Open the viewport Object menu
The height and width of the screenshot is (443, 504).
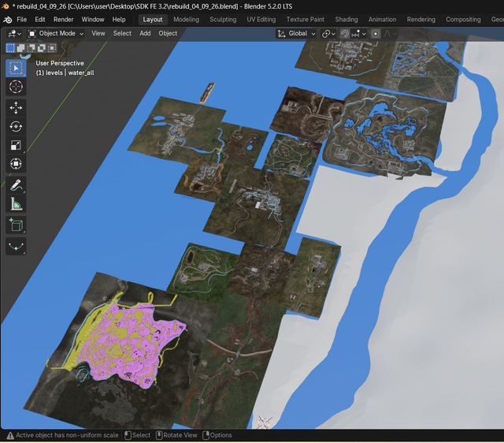[168, 33]
